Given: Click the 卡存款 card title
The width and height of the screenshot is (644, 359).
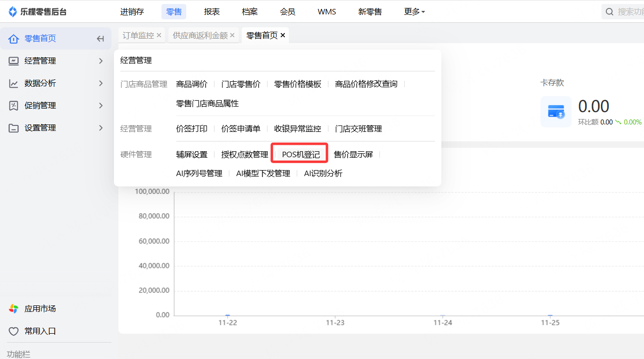Looking at the screenshot, I should point(552,83).
